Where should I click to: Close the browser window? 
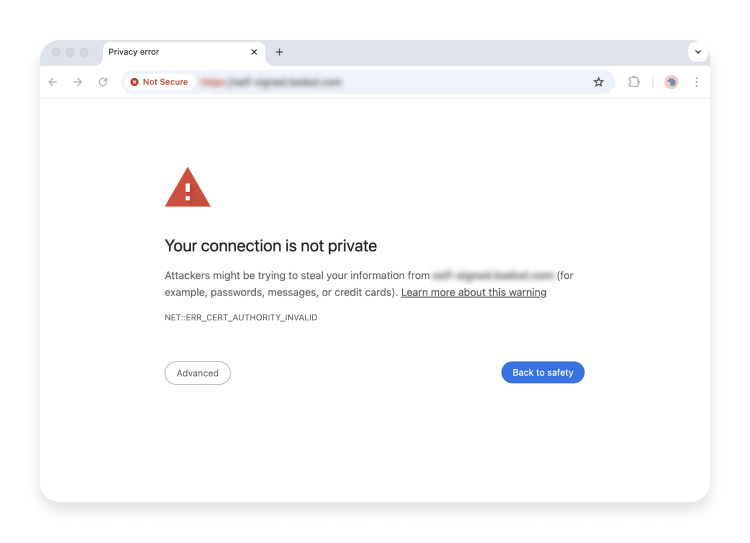tap(56, 52)
